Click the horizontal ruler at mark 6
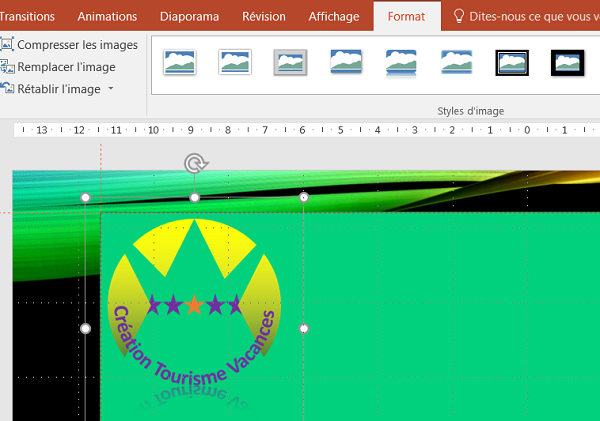 pos(302,130)
